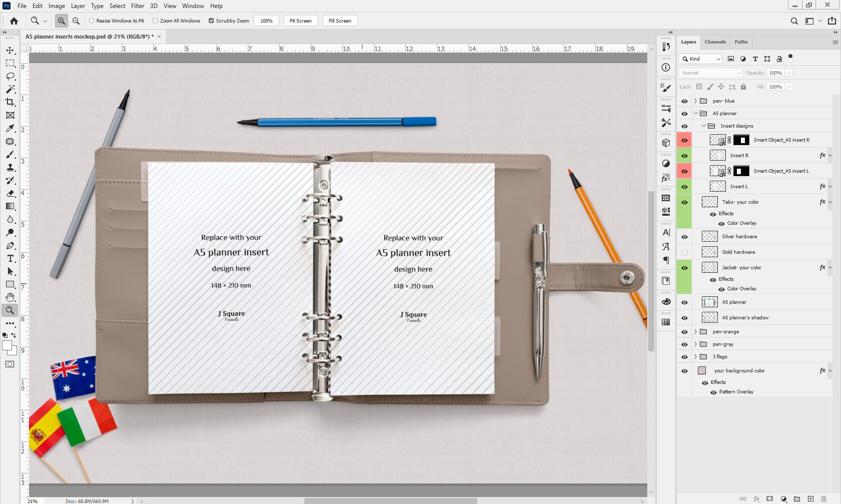The width and height of the screenshot is (841, 504).
Task: Switch to the Type tool
Action: (x=10, y=259)
